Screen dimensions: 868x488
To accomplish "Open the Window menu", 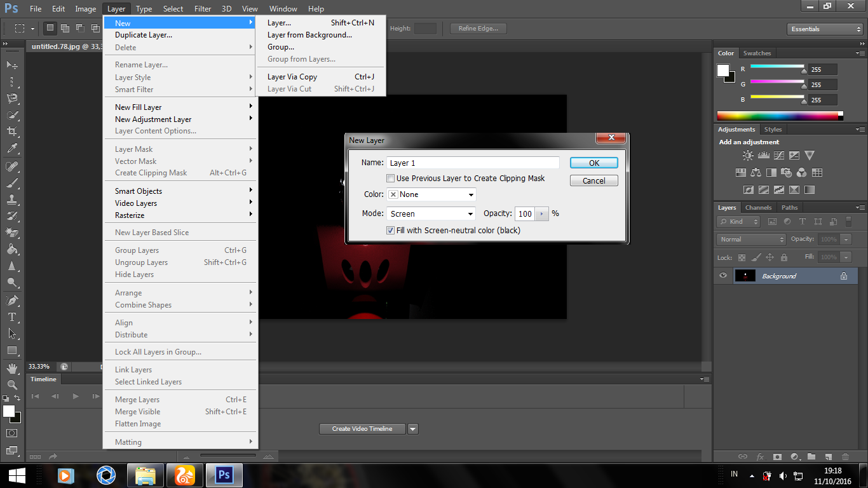I will pyautogui.click(x=283, y=8).
